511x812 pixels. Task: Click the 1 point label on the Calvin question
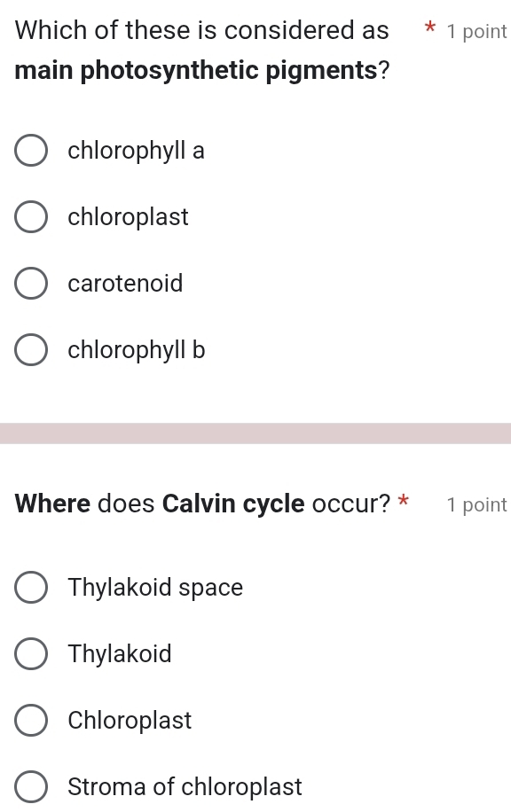coord(477,504)
